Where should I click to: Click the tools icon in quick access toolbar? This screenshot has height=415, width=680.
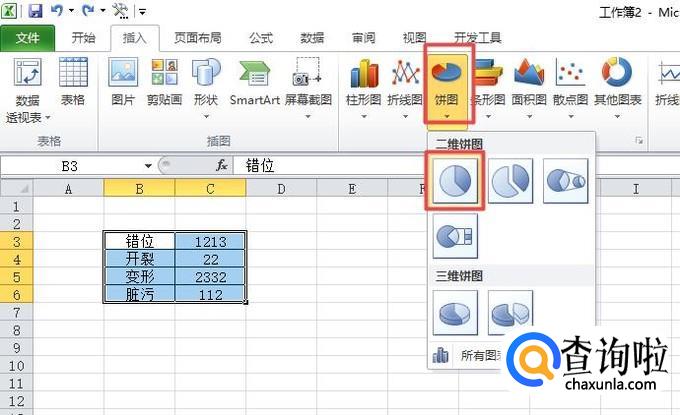click(x=120, y=10)
